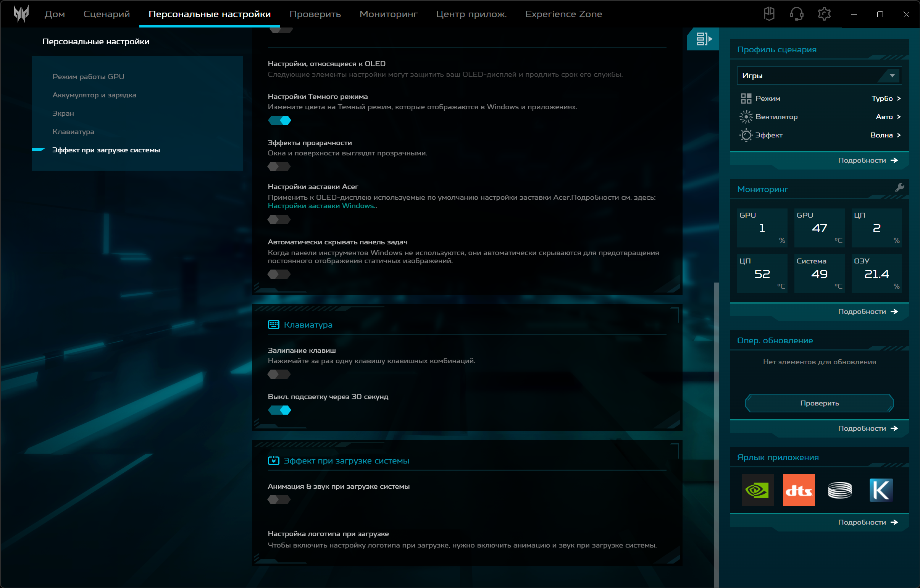Enable transparency effects toggle
This screenshot has width=920, height=588.
[x=279, y=166]
